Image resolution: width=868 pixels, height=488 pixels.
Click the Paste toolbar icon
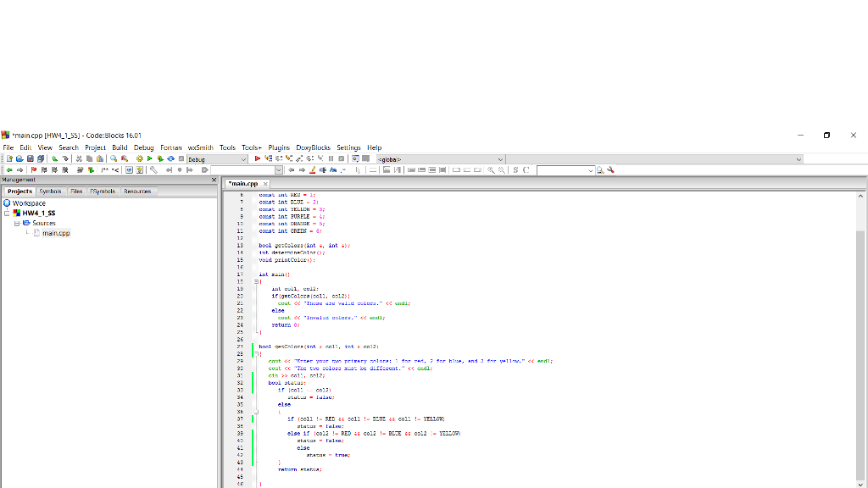pyautogui.click(x=100, y=159)
